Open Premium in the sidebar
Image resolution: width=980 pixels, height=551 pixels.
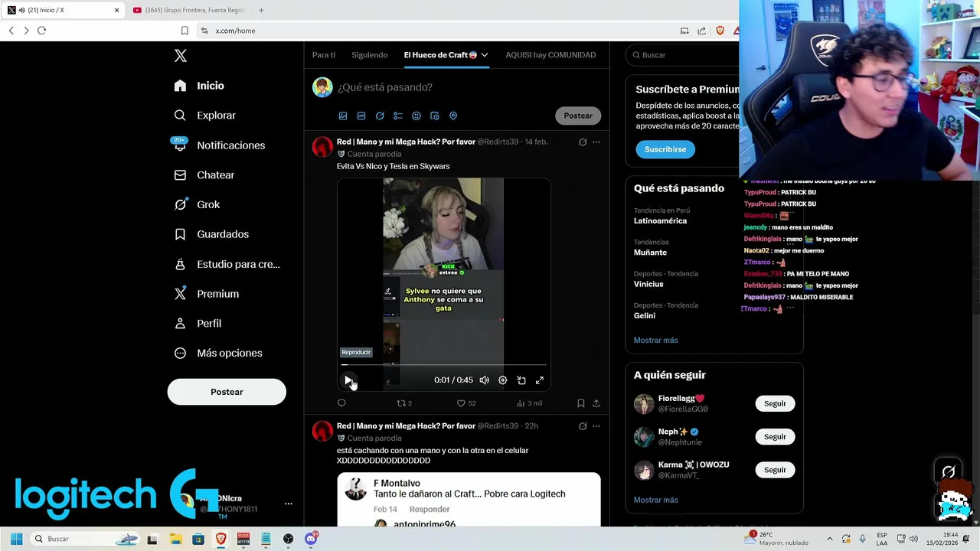pyautogui.click(x=207, y=294)
